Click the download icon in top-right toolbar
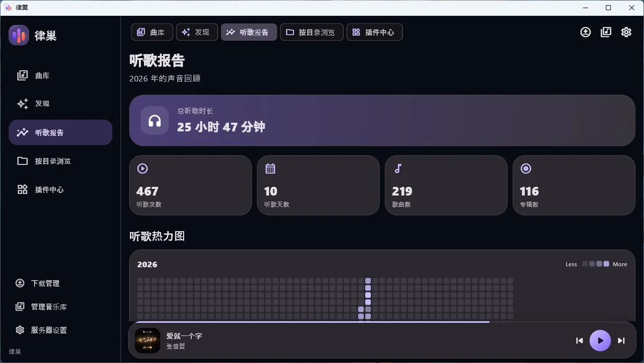 [586, 32]
